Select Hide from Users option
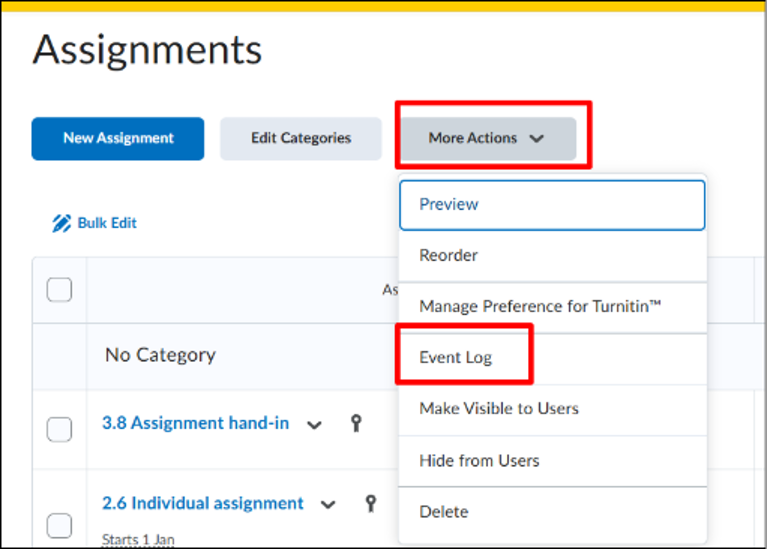The image size is (768, 550). coord(552,461)
